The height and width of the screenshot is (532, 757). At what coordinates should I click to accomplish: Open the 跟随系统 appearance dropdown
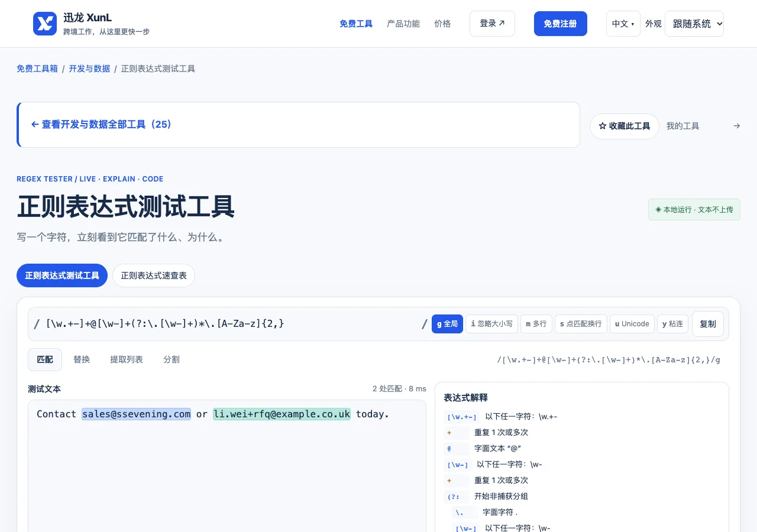(694, 24)
